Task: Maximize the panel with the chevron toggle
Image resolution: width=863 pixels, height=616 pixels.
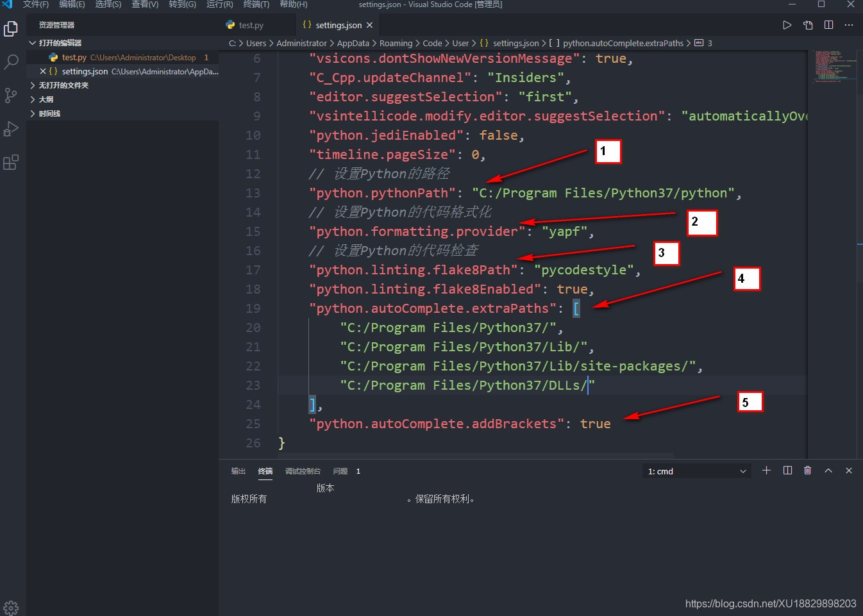Action: [x=828, y=470]
